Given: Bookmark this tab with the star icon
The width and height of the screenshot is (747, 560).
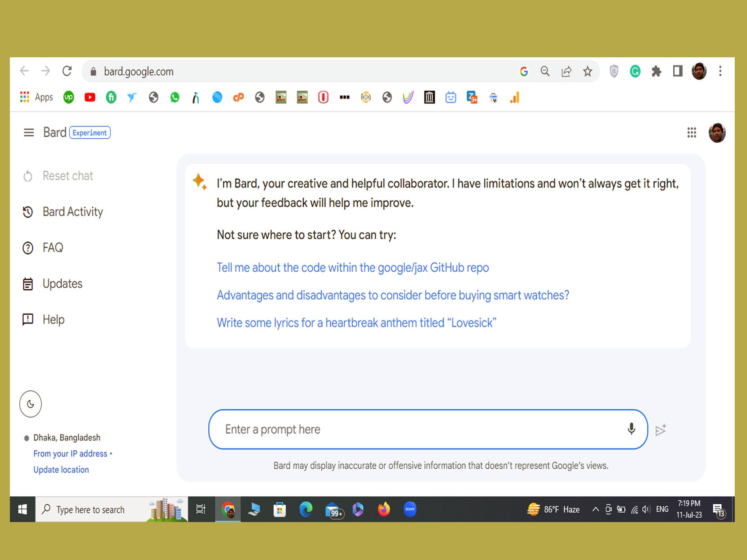Looking at the screenshot, I should coord(588,72).
